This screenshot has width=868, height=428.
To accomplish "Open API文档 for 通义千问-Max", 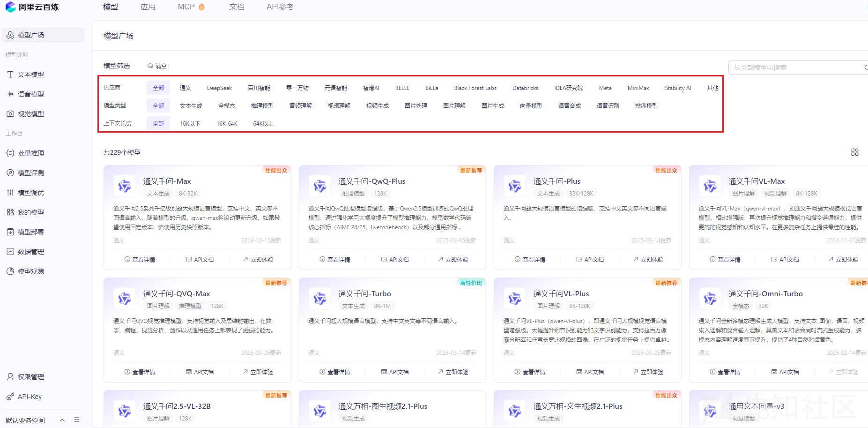I will point(200,259).
